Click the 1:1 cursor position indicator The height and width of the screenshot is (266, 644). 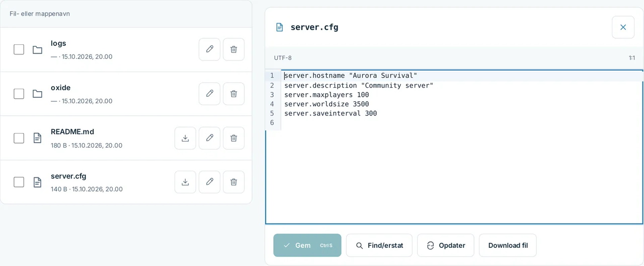click(631, 58)
